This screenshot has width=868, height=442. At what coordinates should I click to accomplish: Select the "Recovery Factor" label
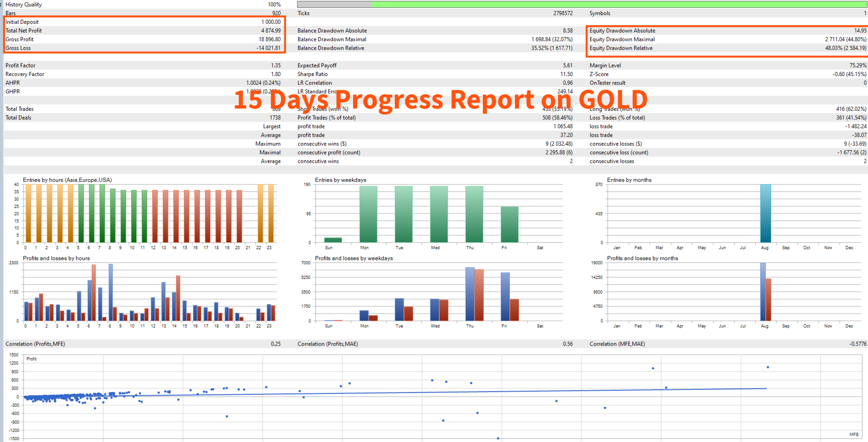tap(25, 74)
